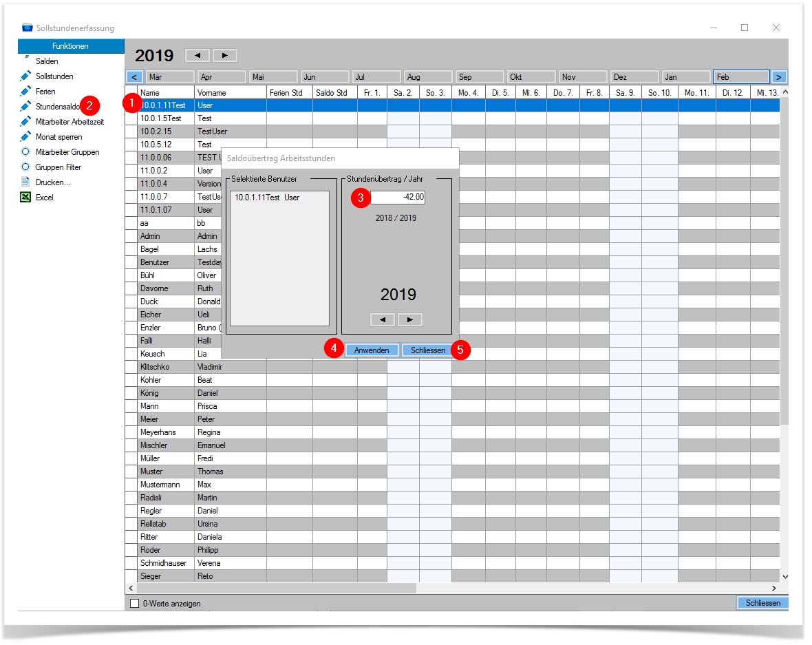Select the row for Rellstab Ursina
The height and width of the screenshot is (645, 812).
coord(452,524)
